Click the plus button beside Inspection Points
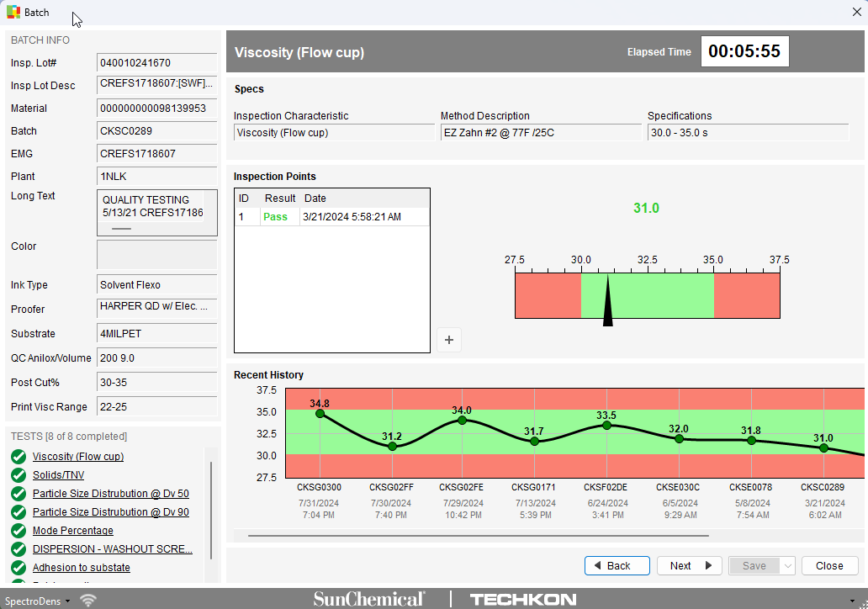 point(449,340)
